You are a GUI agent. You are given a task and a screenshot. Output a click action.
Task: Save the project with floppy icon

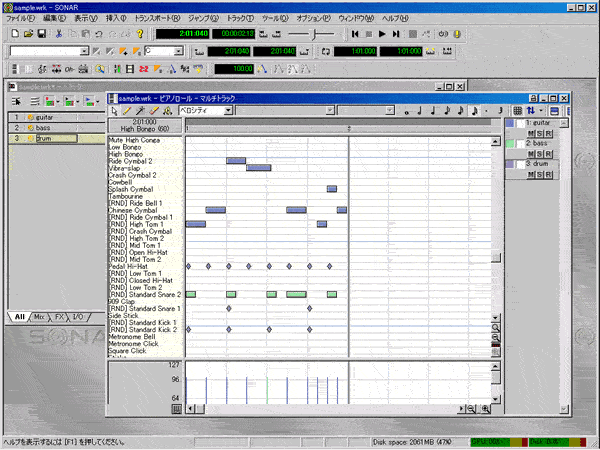pos(41,34)
